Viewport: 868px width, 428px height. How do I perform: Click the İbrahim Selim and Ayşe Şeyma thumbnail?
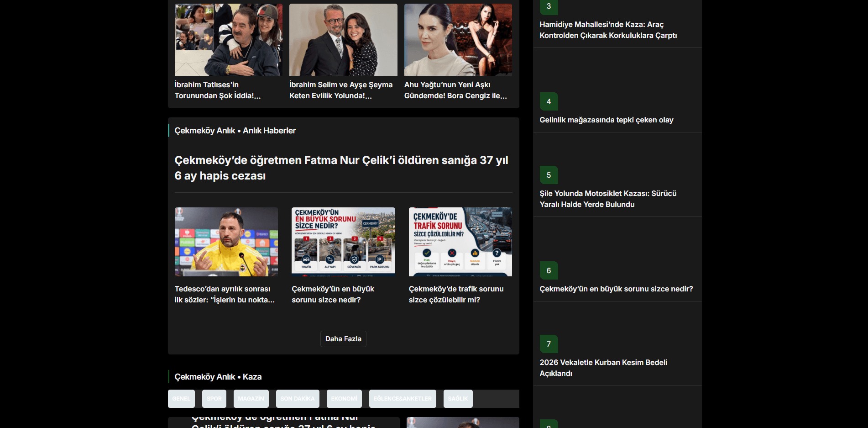click(343, 40)
